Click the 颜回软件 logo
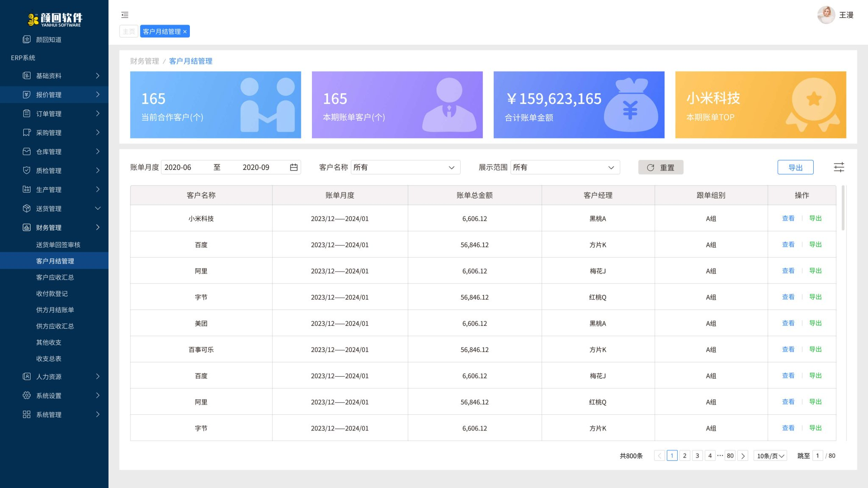This screenshot has width=868, height=488. point(55,19)
